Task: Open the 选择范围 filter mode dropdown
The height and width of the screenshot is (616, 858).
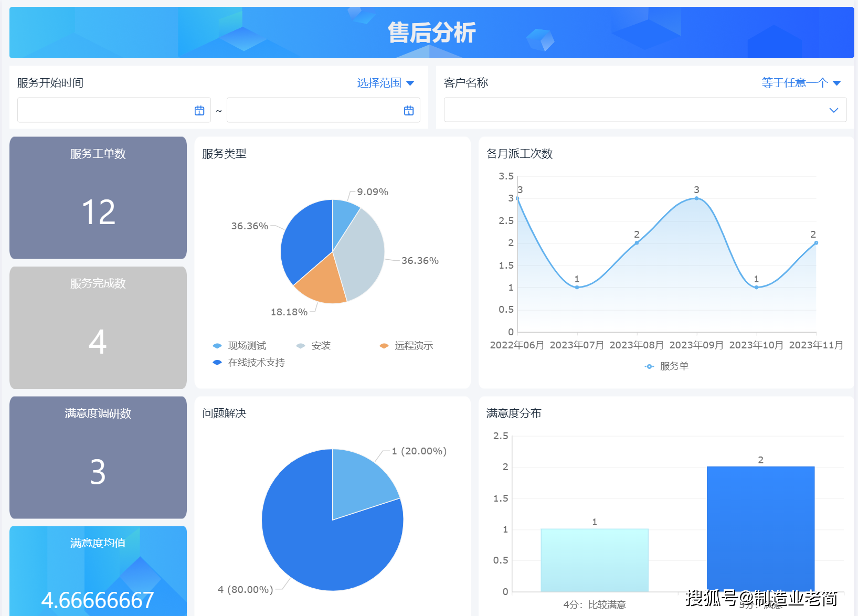Action: pyautogui.click(x=386, y=83)
